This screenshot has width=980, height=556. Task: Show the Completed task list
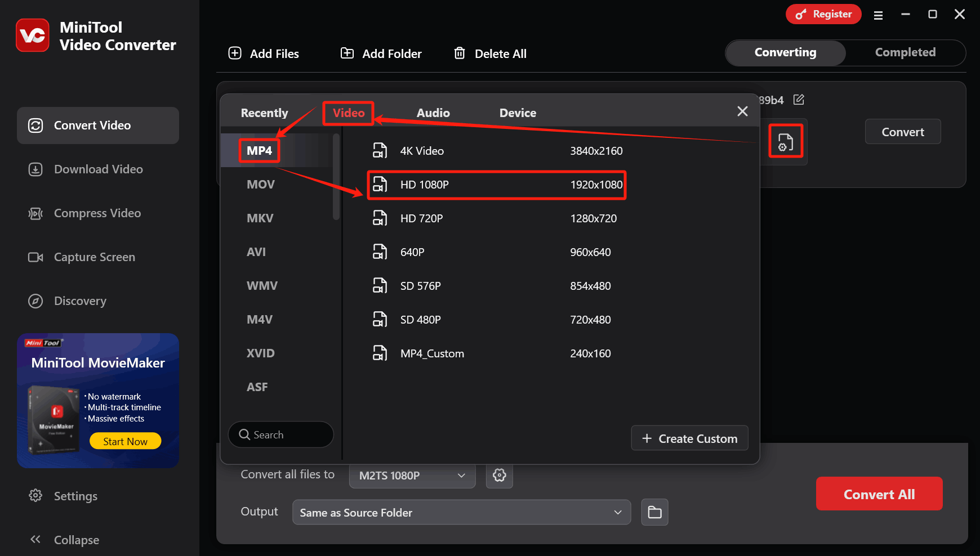tap(905, 52)
